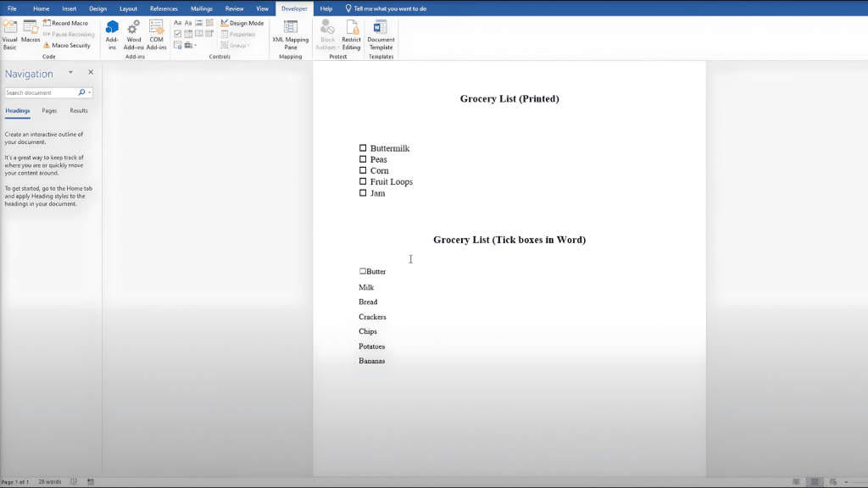868x488 pixels.
Task: Check the tick box beside Butter
Action: 363,271
